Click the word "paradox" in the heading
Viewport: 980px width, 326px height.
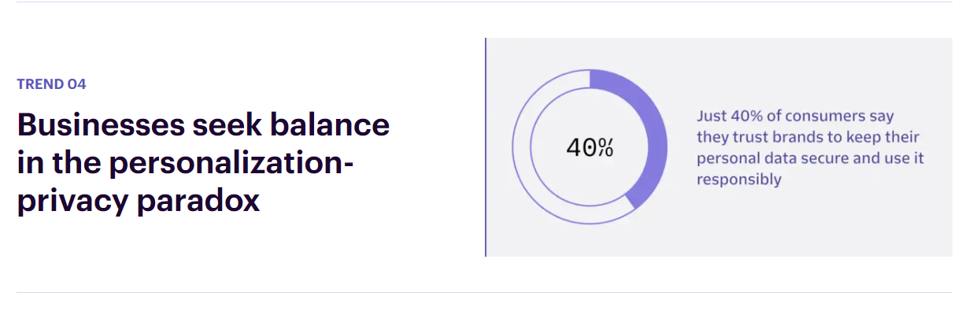click(x=198, y=201)
